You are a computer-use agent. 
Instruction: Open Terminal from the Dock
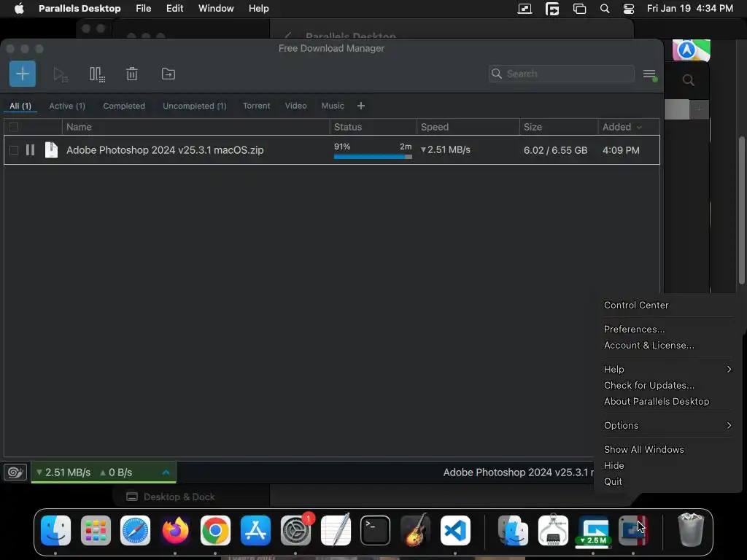tap(376, 530)
